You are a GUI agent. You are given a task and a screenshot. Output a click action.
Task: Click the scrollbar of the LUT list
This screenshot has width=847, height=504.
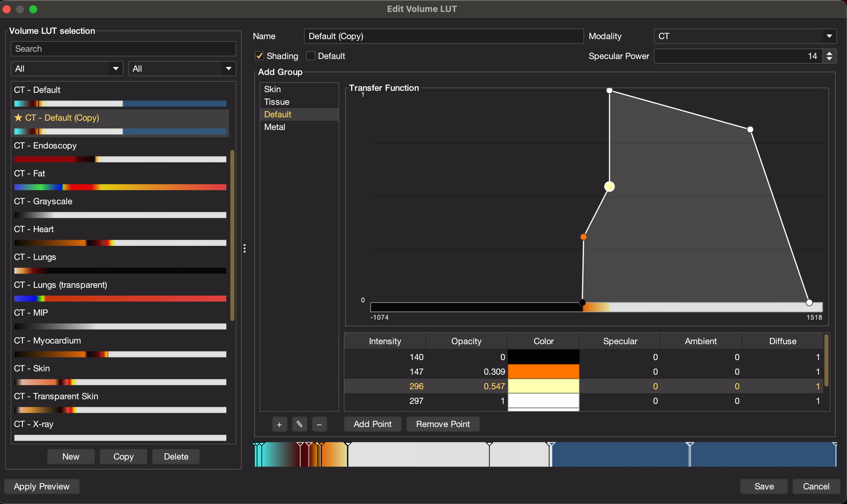[232, 235]
